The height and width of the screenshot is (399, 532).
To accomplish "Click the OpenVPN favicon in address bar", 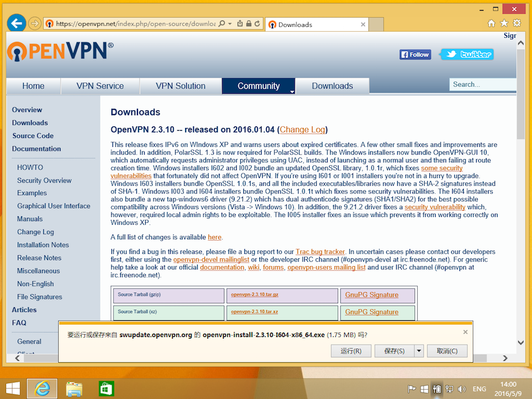I will tap(49, 24).
